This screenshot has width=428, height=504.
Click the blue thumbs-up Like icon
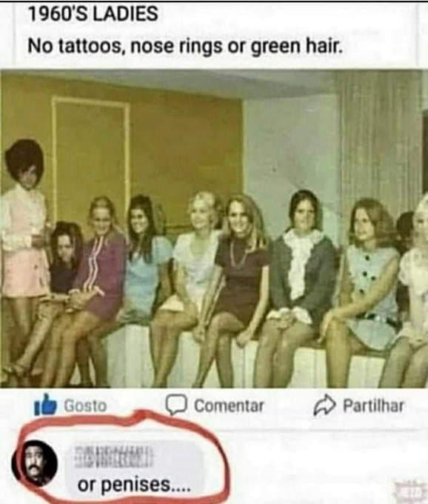point(45,405)
